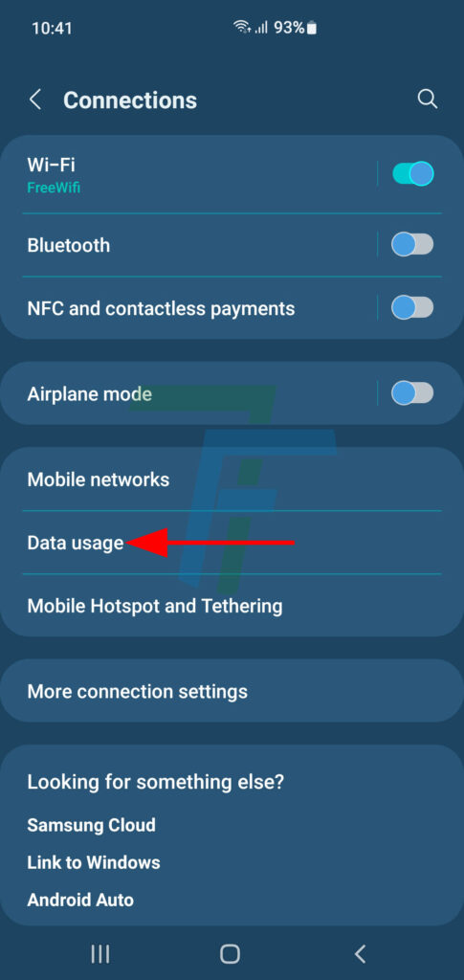Image resolution: width=464 pixels, height=980 pixels.
Task: Tap the battery icon in status bar
Action: pos(312,28)
